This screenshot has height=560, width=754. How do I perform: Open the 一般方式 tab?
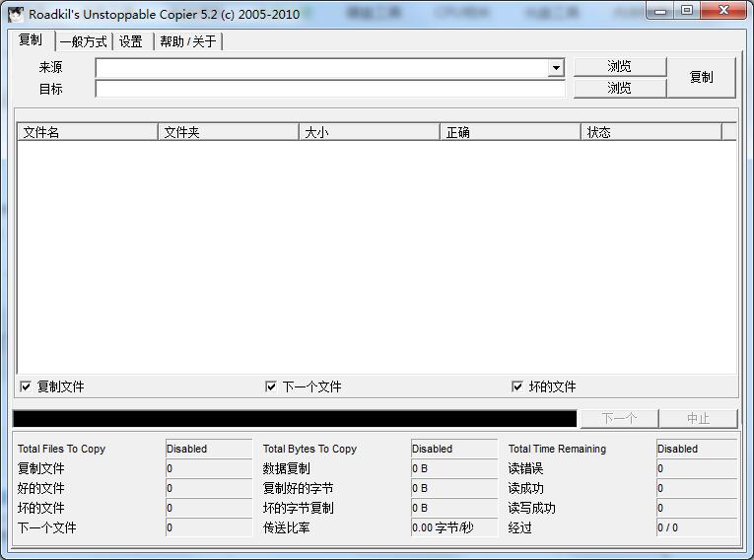pyautogui.click(x=83, y=41)
